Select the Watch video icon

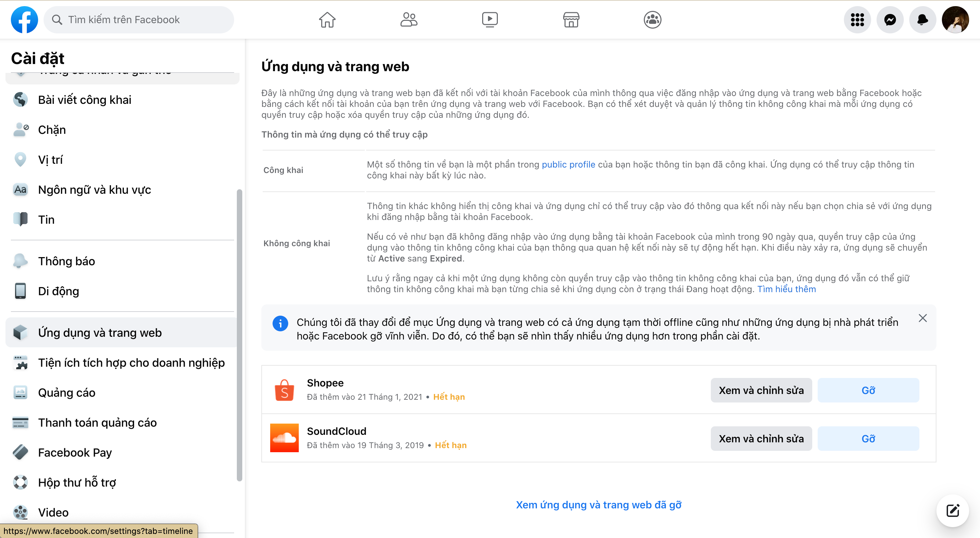coord(490,19)
